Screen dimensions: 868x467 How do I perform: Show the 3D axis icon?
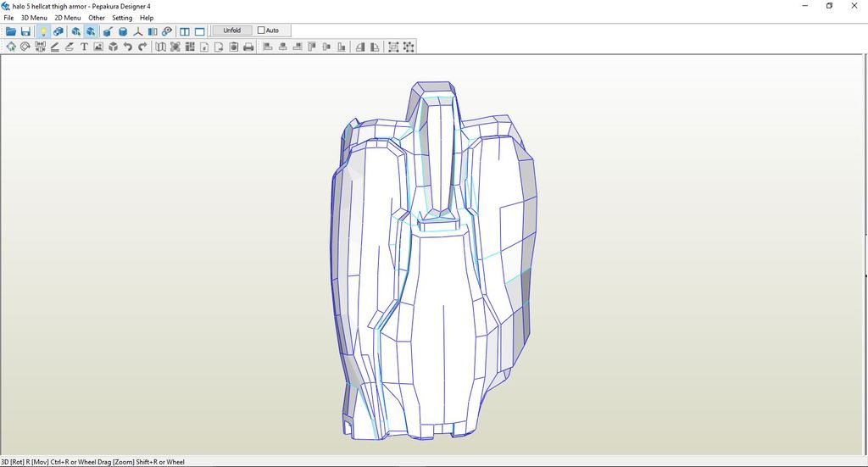(138, 31)
